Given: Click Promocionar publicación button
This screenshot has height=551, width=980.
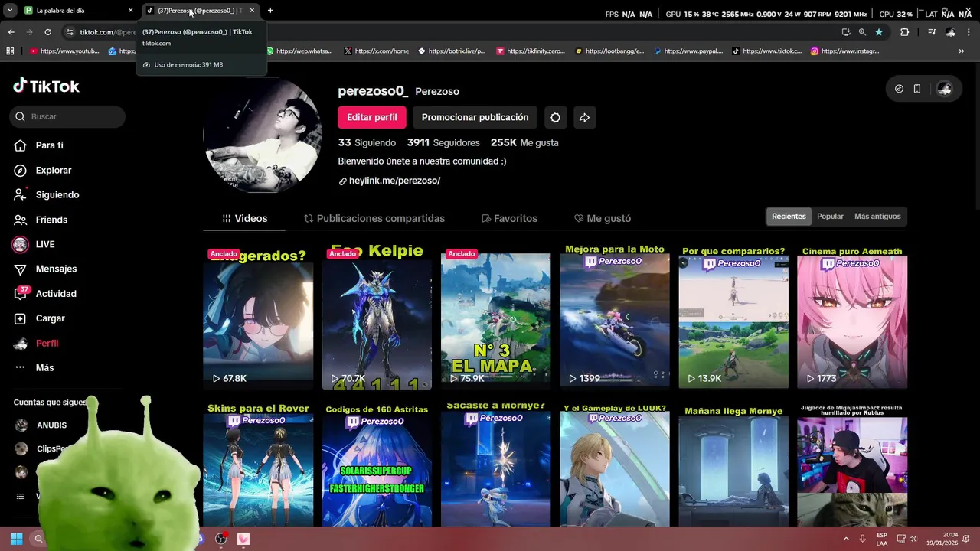Looking at the screenshot, I should (x=475, y=117).
